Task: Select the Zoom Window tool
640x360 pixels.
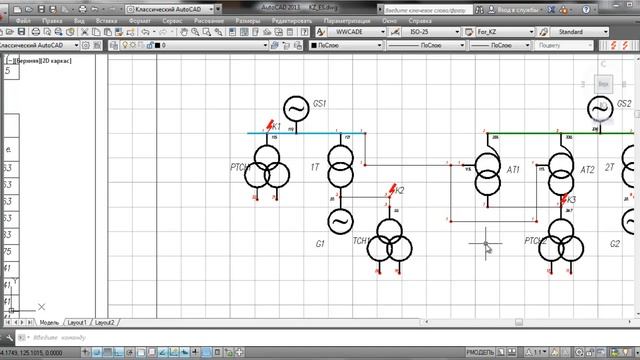Action: (207, 32)
